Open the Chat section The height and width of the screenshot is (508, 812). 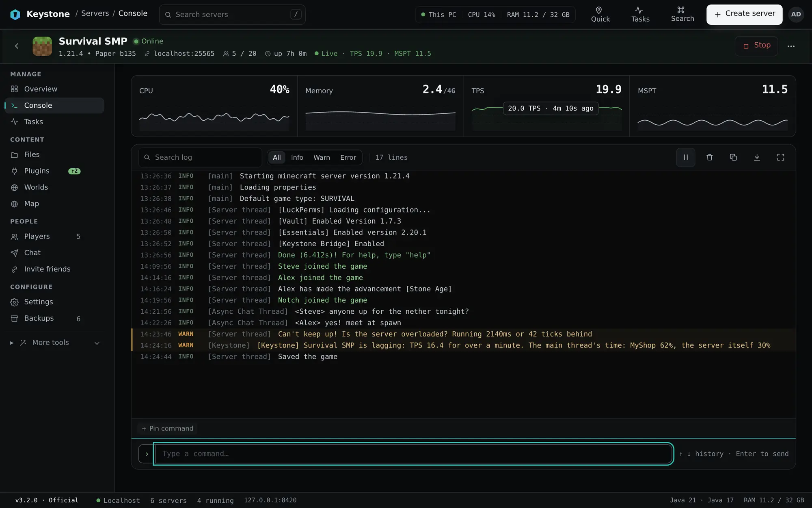click(x=54, y=252)
